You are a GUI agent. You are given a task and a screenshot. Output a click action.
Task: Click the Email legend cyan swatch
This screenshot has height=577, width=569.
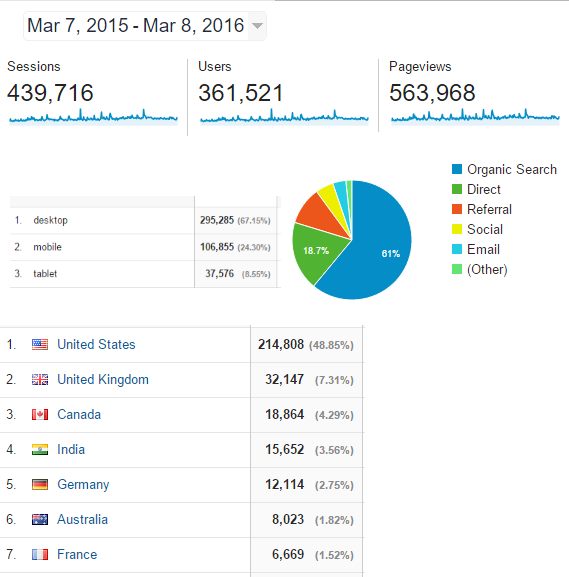coord(457,249)
